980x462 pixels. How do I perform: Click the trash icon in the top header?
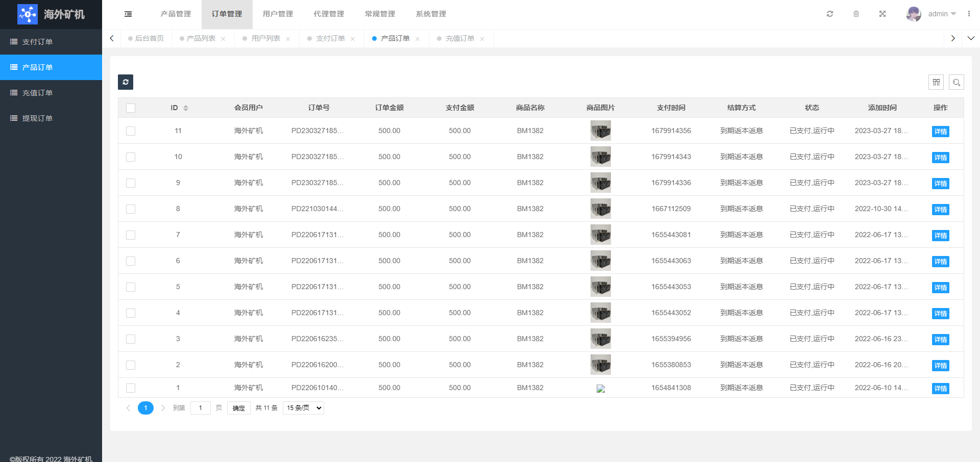[x=856, y=14]
